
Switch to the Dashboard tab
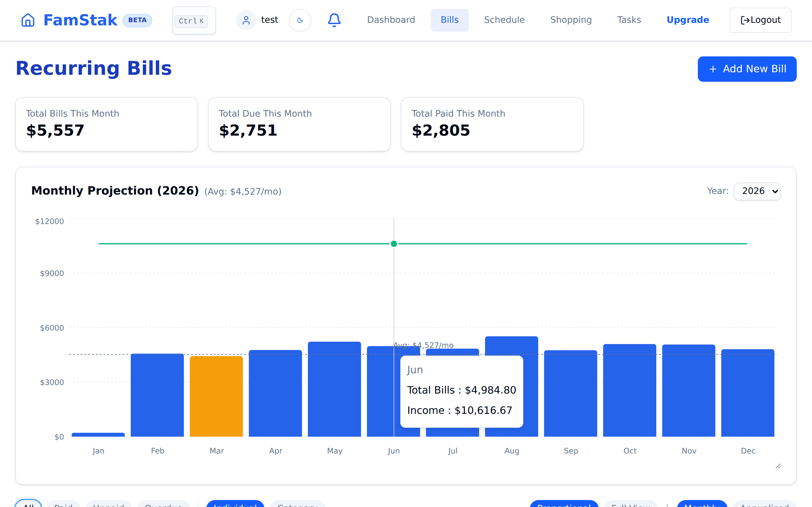click(391, 20)
